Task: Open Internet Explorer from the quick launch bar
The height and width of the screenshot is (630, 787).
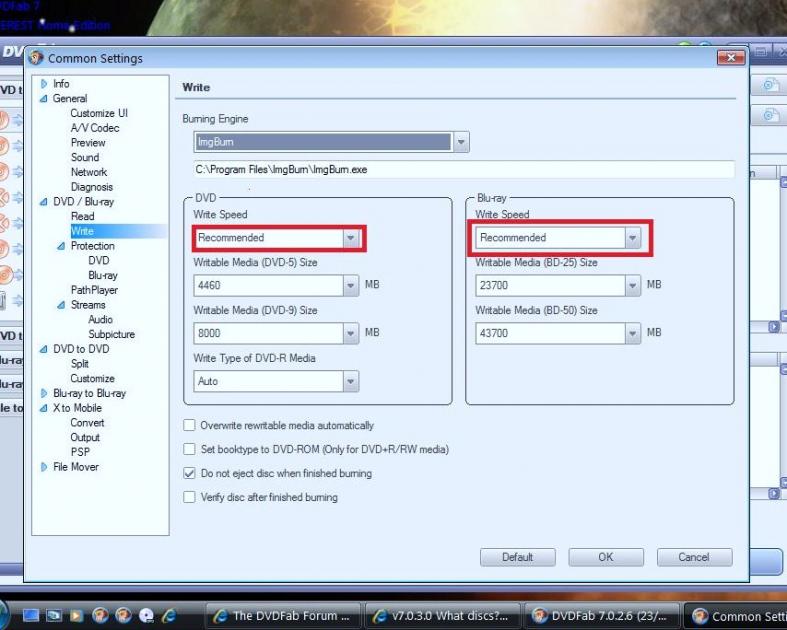Action: [169, 615]
